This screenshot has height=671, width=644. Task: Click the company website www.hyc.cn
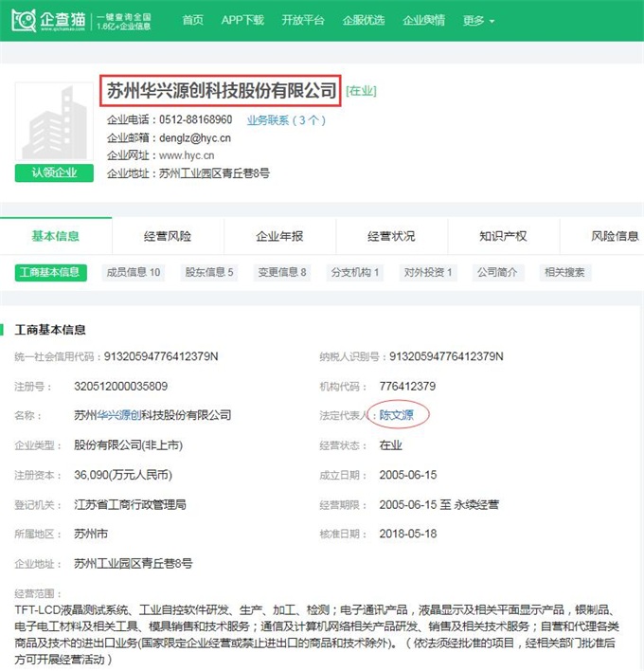click(x=187, y=155)
